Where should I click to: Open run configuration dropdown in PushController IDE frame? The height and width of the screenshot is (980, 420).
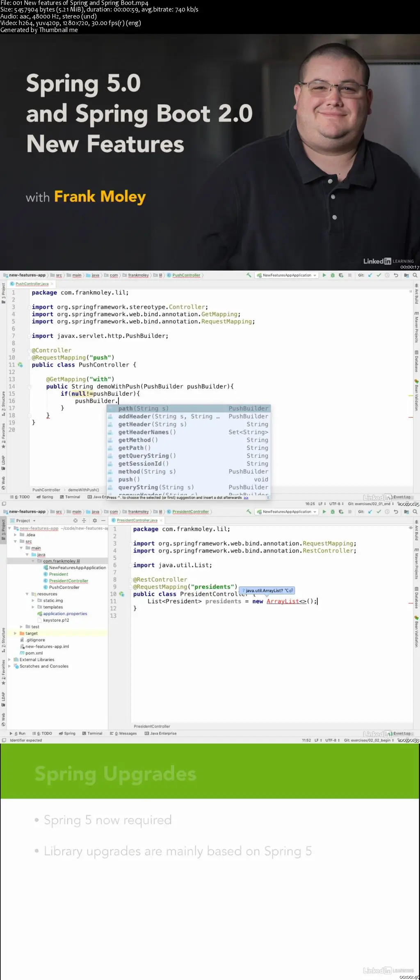click(286, 275)
